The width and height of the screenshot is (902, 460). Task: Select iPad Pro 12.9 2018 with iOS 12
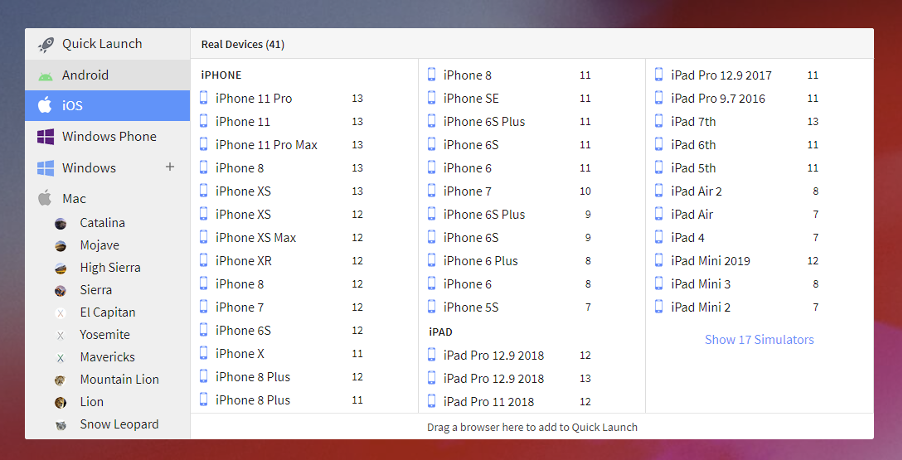point(510,355)
